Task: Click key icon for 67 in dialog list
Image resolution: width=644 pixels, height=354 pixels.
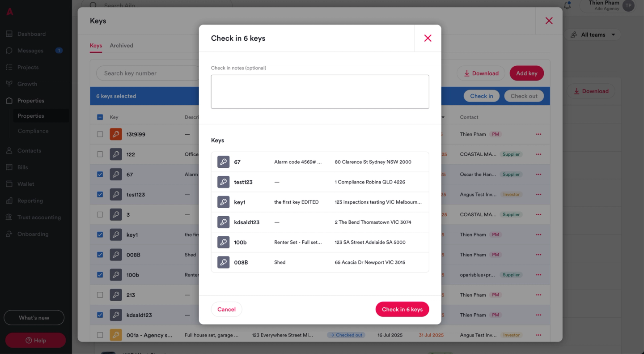Action: click(x=223, y=162)
